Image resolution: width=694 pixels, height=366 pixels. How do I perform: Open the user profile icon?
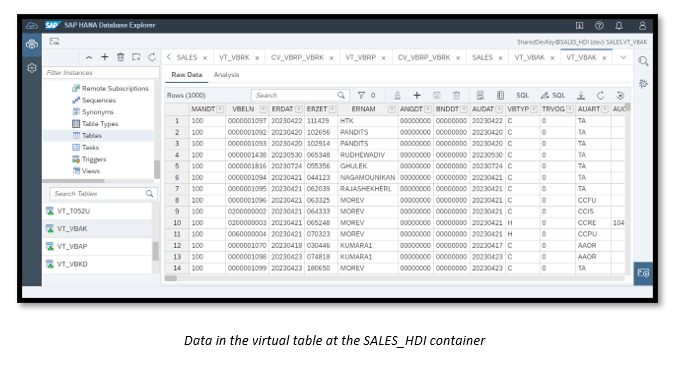click(x=642, y=26)
